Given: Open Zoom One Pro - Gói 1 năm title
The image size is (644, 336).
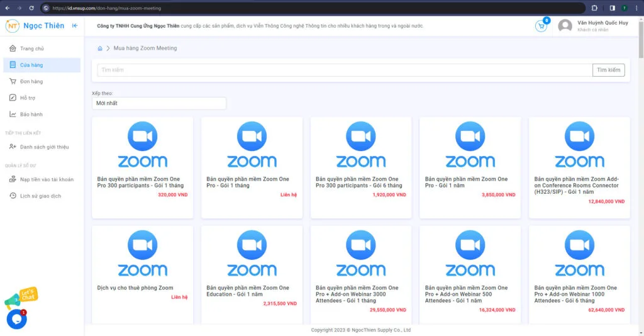Looking at the screenshot, I should pyautogui.click(x=466, y=182).
